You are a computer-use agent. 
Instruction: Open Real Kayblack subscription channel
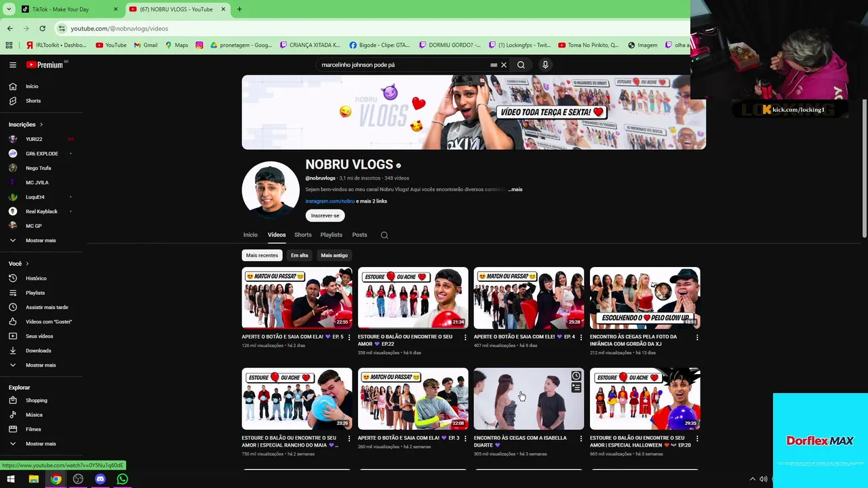click(x=41, y=211)
